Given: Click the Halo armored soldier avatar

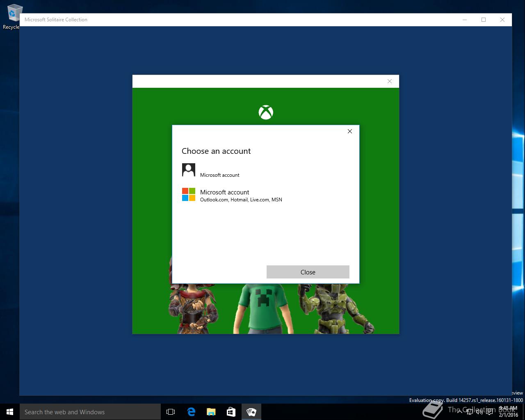Looking at the screenshot, I should 336,308.
